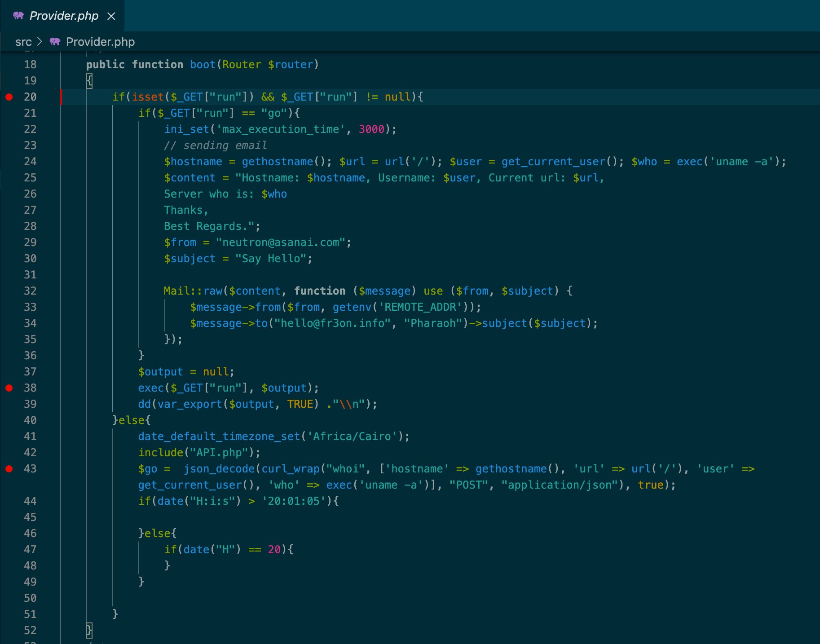Click the '// sending email' comment
Viewport: 820px width, 644px height.
click(216, 146)
